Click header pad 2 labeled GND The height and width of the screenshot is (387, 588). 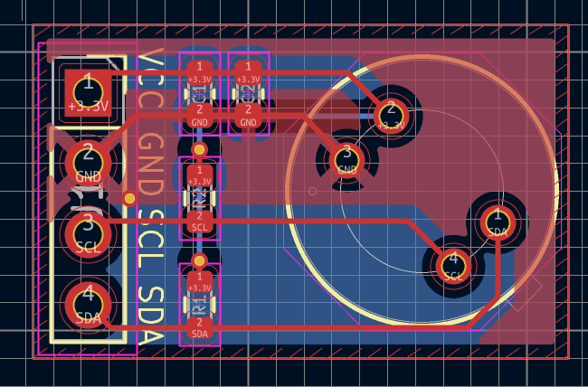[x=88, y=163]
